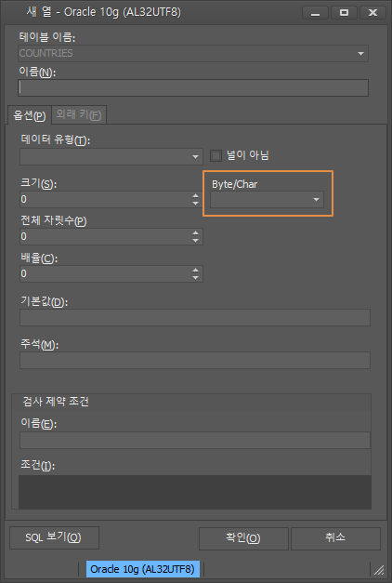Switch to the 외래 키 tab
This screenshot has width=392, height=583.
(79, 114)
